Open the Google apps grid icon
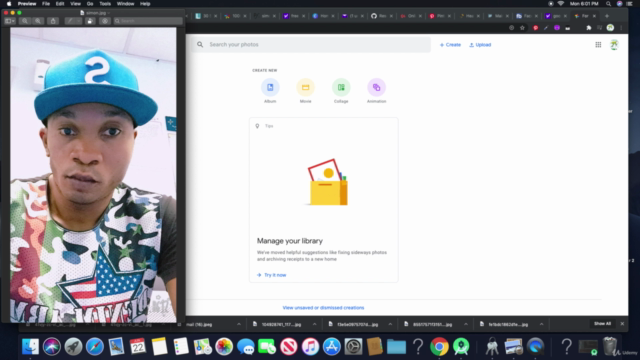 click(598, 45)
